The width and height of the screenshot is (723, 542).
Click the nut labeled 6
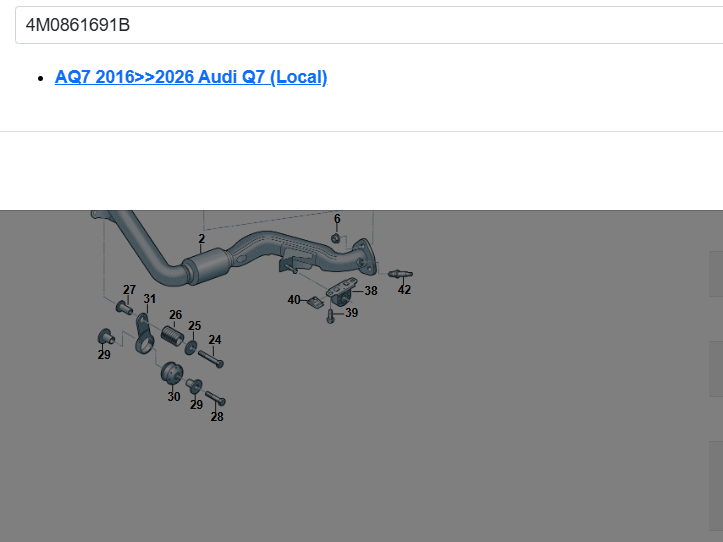336,237
